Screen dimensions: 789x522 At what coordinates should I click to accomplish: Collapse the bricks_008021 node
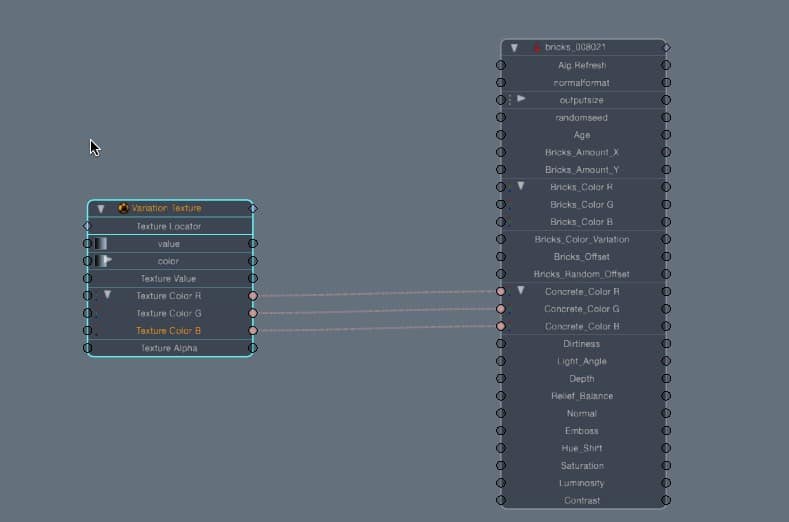tap(514, 47)
